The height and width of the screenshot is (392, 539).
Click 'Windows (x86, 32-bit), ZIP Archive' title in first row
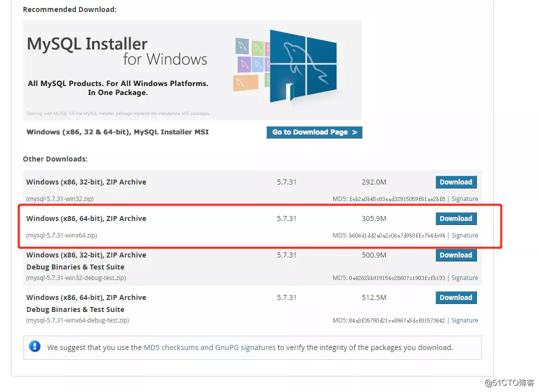tap(86, 182)
